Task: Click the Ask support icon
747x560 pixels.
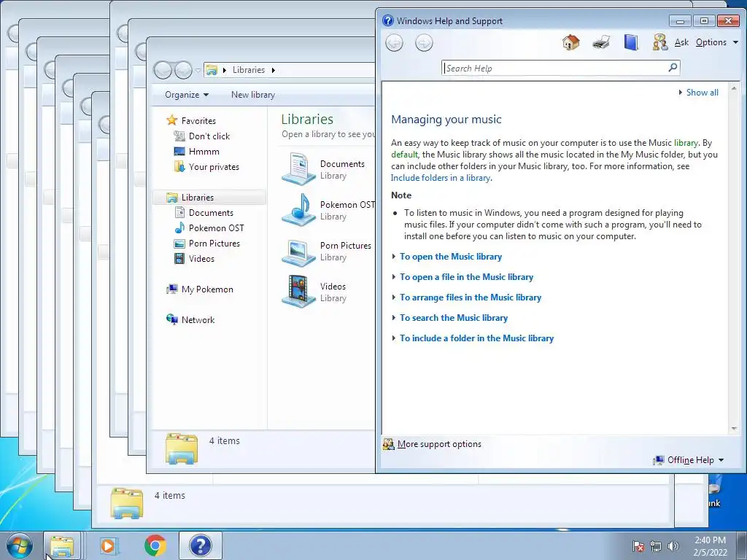Action: (x=659, y=42)
